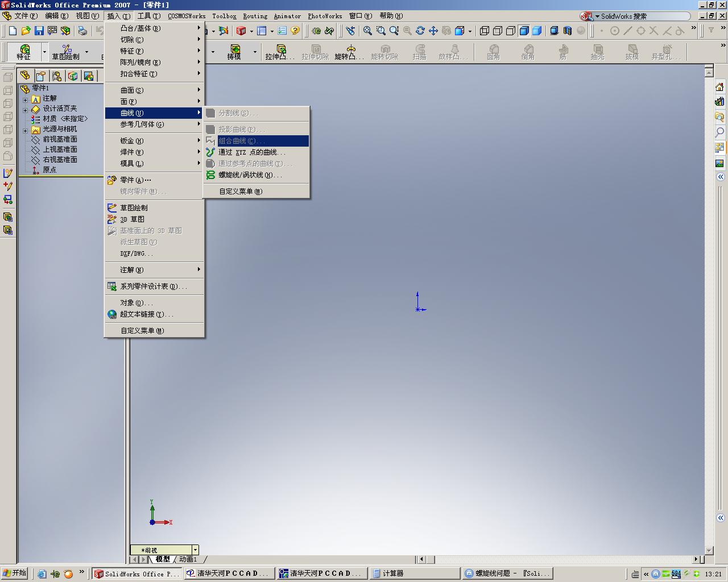Click the SolidWorks Office taskbar button
728x582 pixels.
(136, 573)
